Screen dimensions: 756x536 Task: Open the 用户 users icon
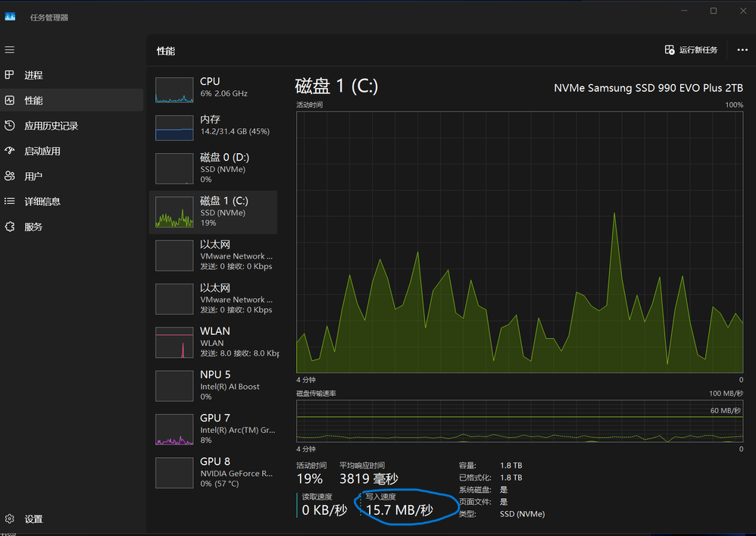pyautogui.click(x=10, y=176)
